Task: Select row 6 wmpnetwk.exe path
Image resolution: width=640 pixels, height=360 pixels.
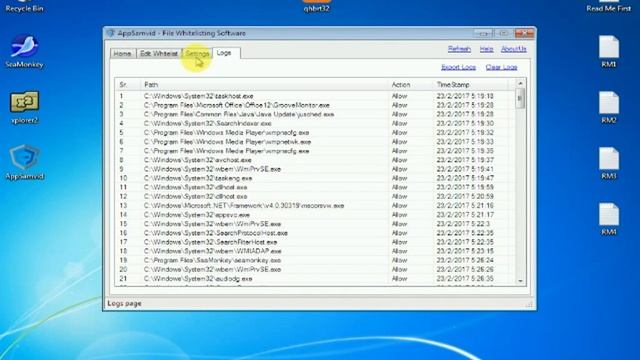Action: pos(227,142)
